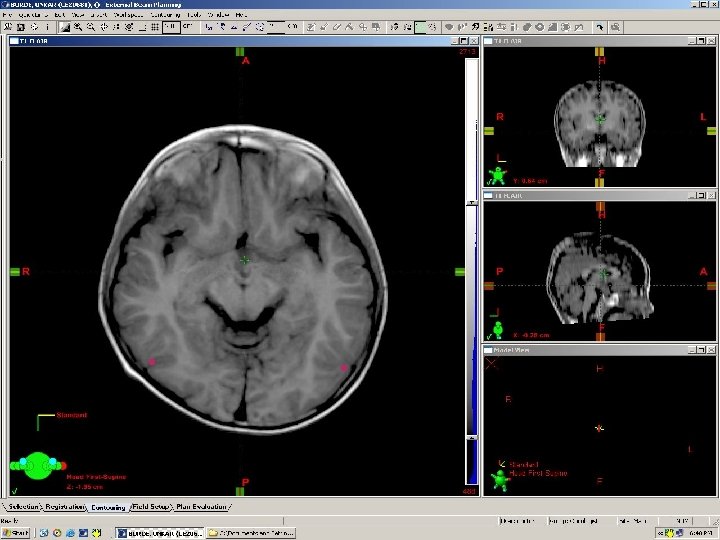This screenshot has height=540, width=720.
Task: Click the green checkmark in axial view corner
Action: point(14,490)
